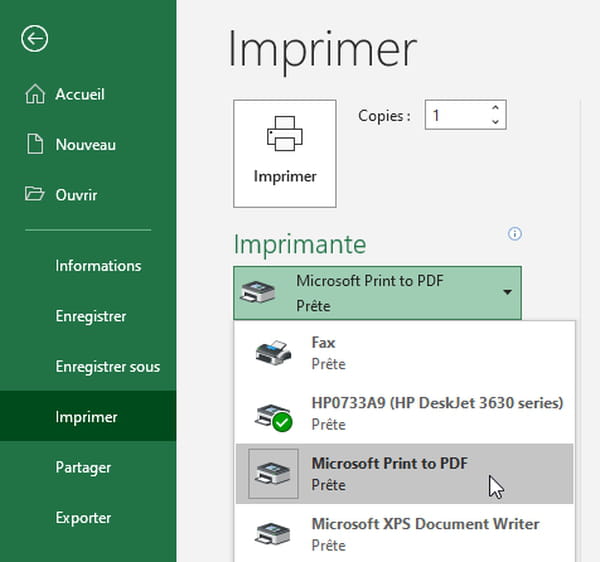This screenshot has width=600, height=562.
Task: Click printer icon in selected Imprimante box
Action: tap(258, 292)
